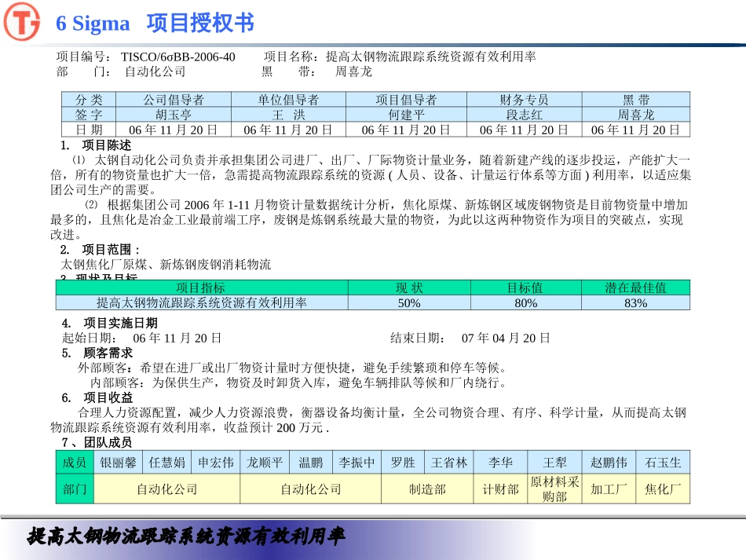The image size is (746, 560).
Task: Click the heading '5. 顾客需求'
Action: [x=97, y=353]
